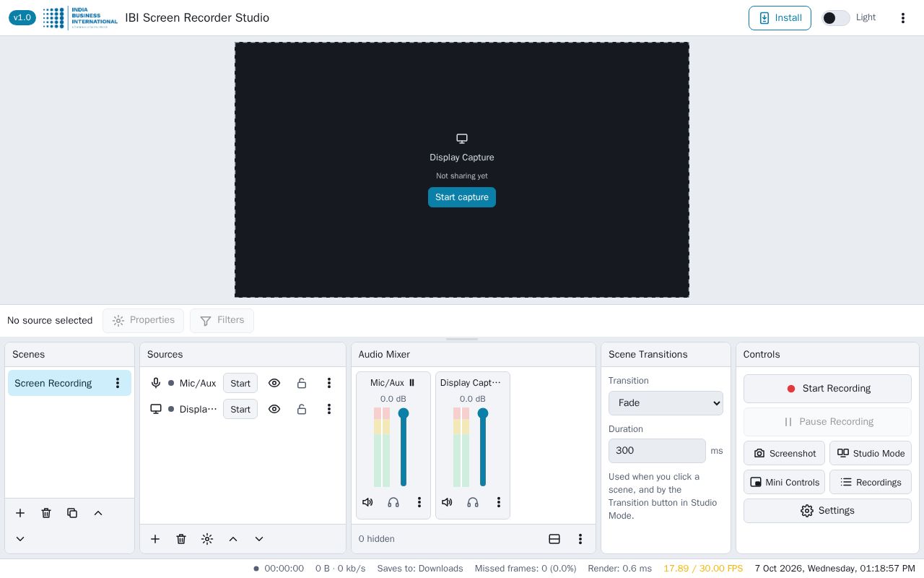The image size is (924, 578).
Task: Click Missed frames status entry
Action: [526, 569]
